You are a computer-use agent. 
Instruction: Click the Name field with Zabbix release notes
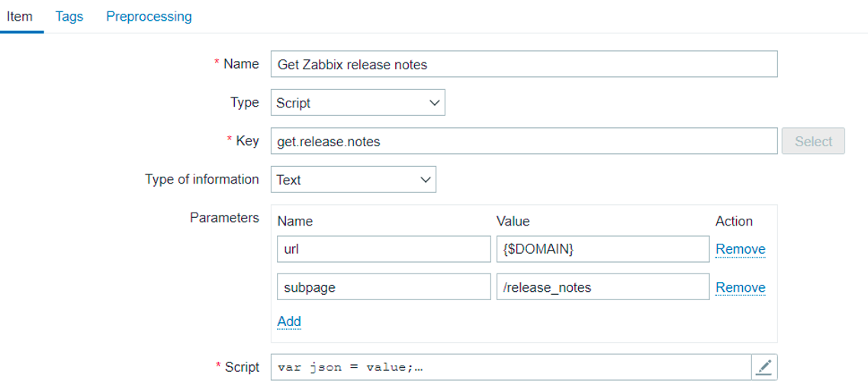pyautogui.click(x=524, y=64)
